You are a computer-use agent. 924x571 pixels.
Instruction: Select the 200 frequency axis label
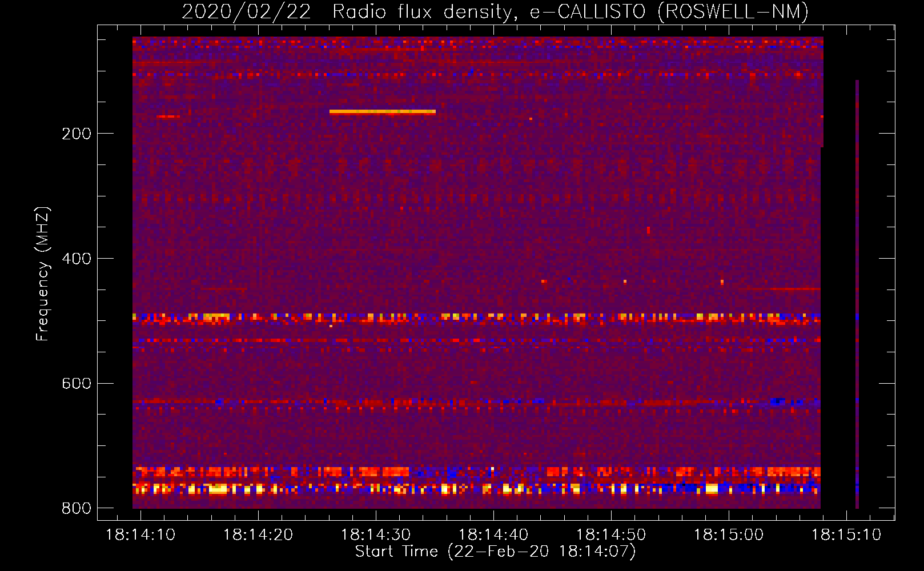pyautogui.click(x=77, y=134)
